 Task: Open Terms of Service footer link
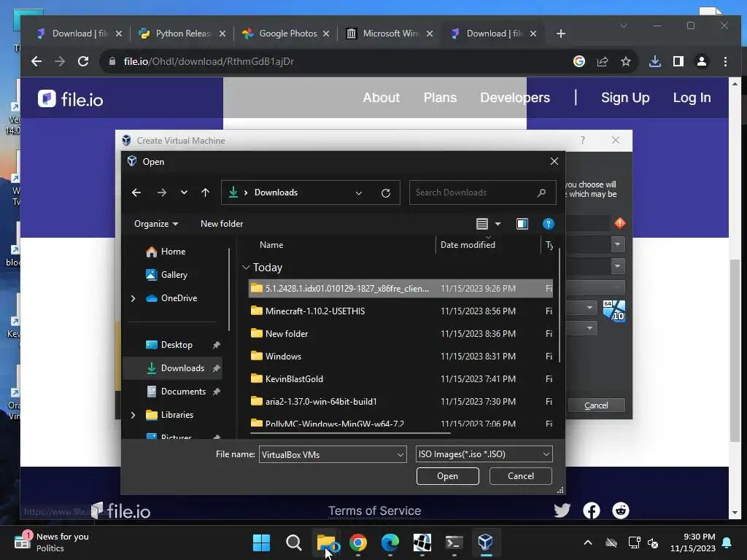pos(374,511)
